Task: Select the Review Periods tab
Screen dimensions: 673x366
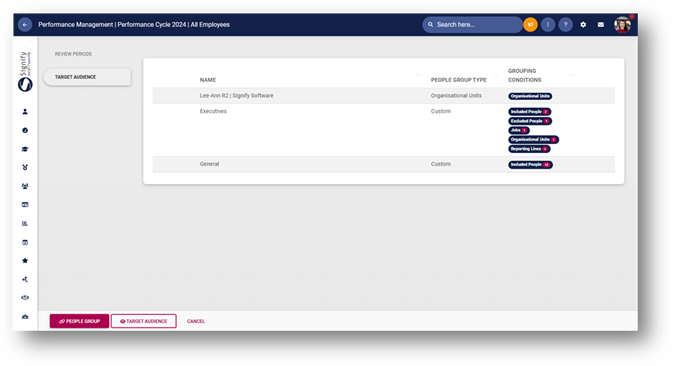Action: [x=73, y=54]
